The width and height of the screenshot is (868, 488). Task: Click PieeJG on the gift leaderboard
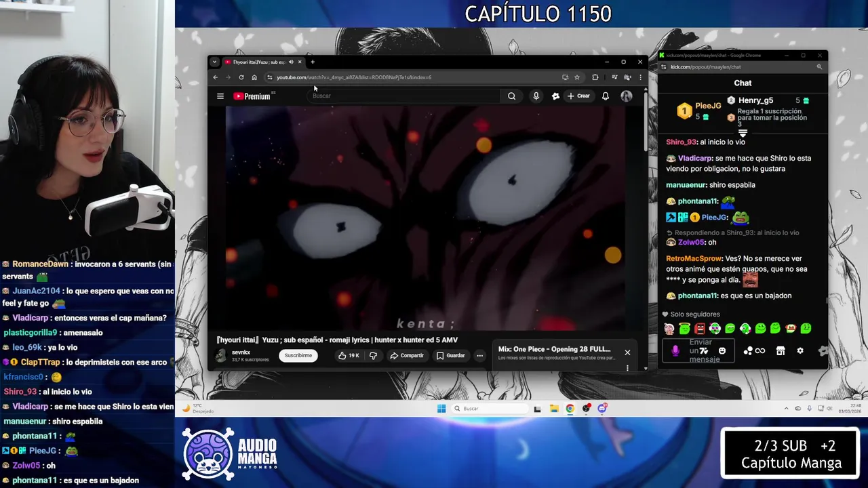[x=708, y=106]
